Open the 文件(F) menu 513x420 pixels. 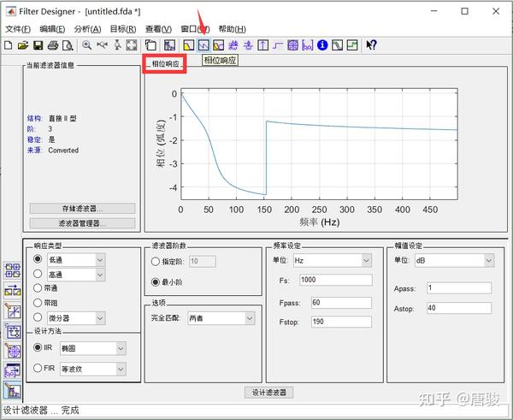[18, 29]
